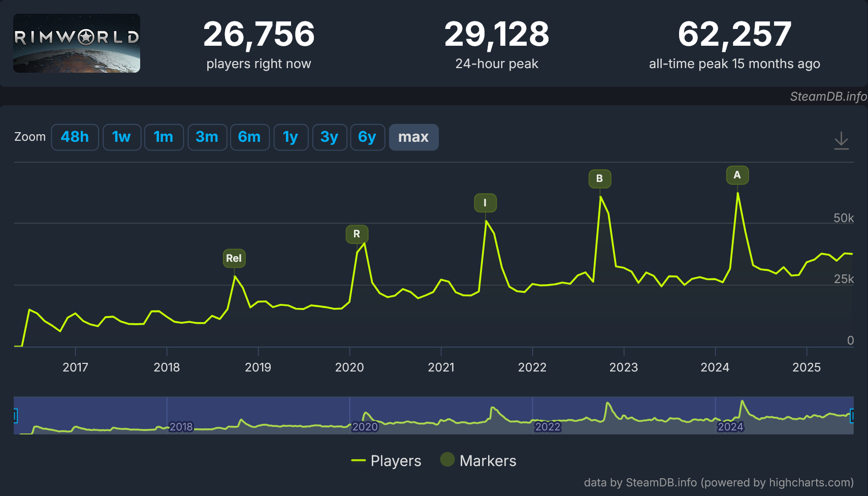Click the 2019 x-axis label

tap(258, 367)
